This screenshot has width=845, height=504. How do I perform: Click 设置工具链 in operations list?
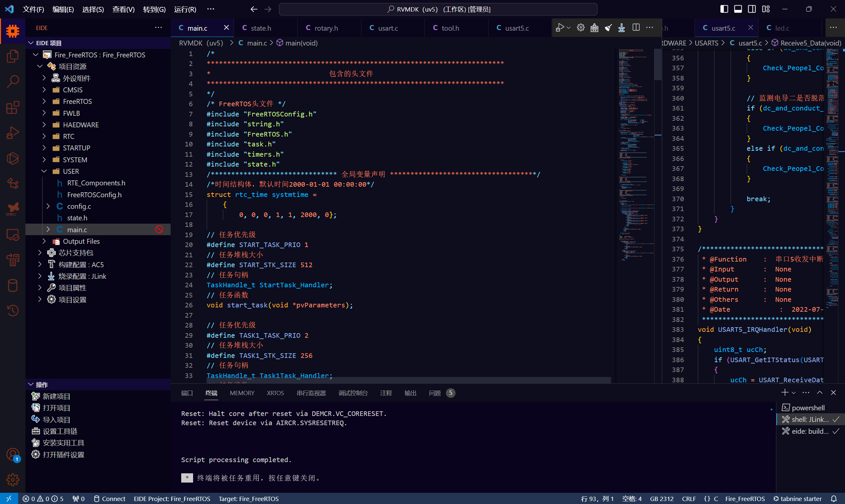pos(60,431)
